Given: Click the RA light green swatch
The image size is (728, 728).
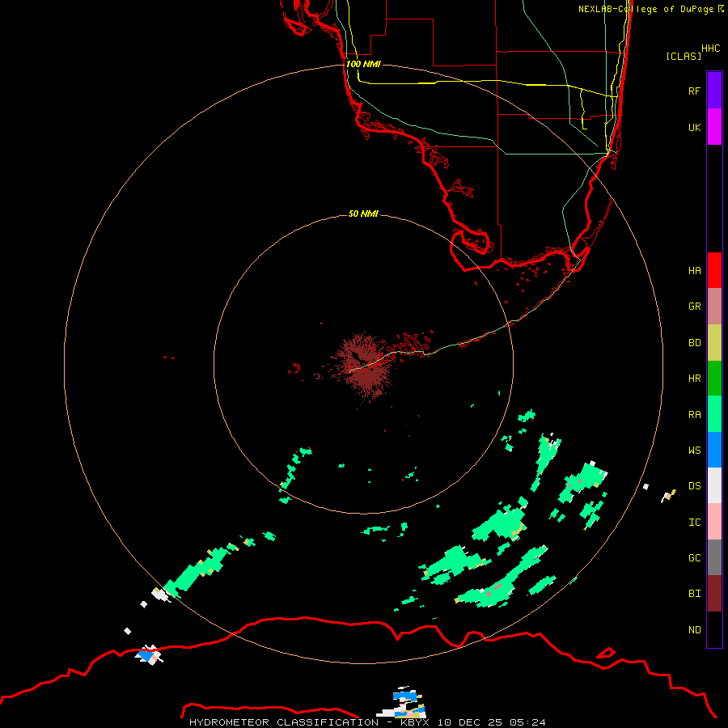Looking at the screenshot, I should pos(714,414).
